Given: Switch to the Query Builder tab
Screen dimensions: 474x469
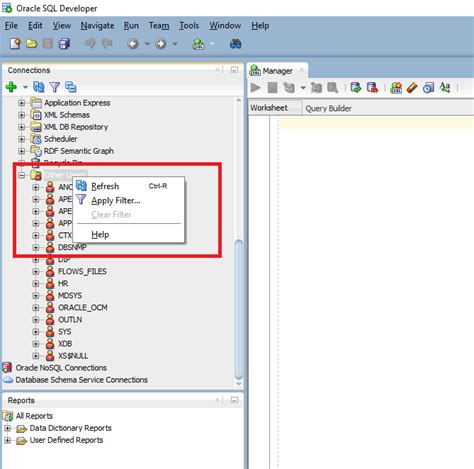Looking at the screenshot, I should (x=328, y=108).
